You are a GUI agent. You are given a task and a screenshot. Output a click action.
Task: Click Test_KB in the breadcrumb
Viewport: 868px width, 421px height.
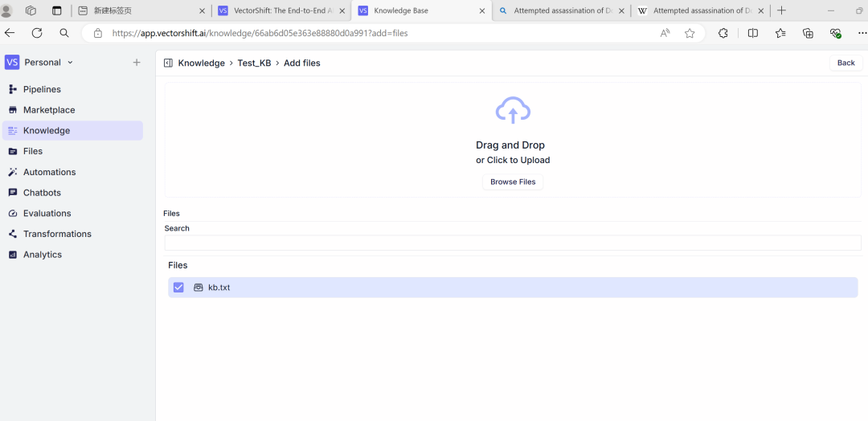click(x=254, y=63)
